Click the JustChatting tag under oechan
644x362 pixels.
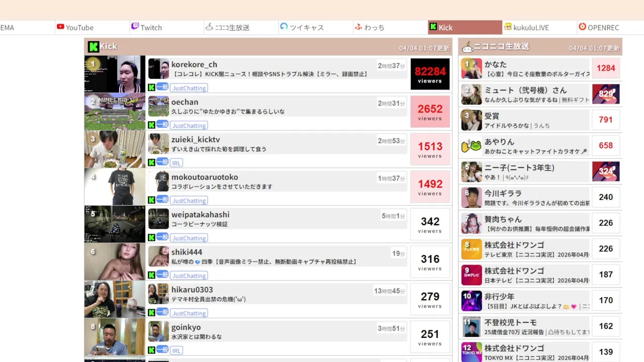(189, 126)
